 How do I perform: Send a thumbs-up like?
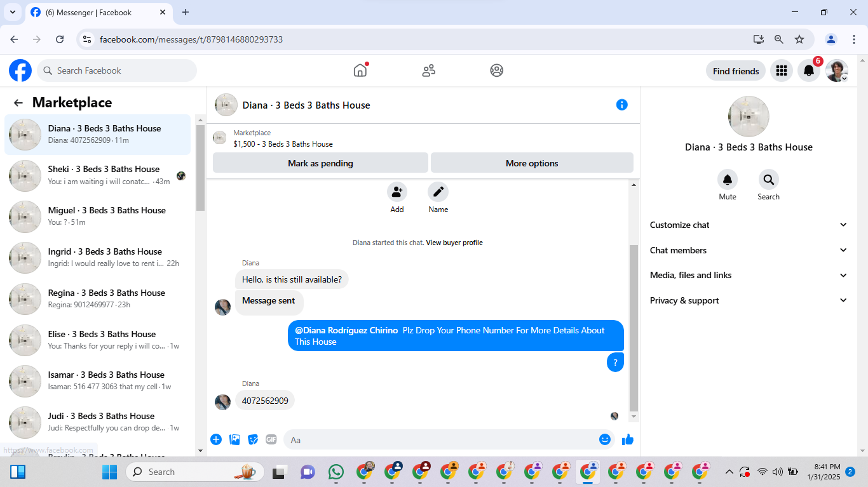click(x=628, y=439)
